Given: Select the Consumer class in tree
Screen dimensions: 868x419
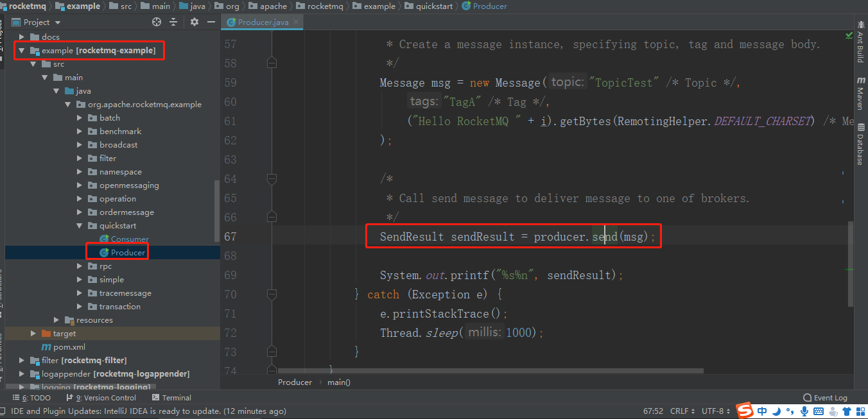Looking at the screenshot, I should tap(124, 239).
